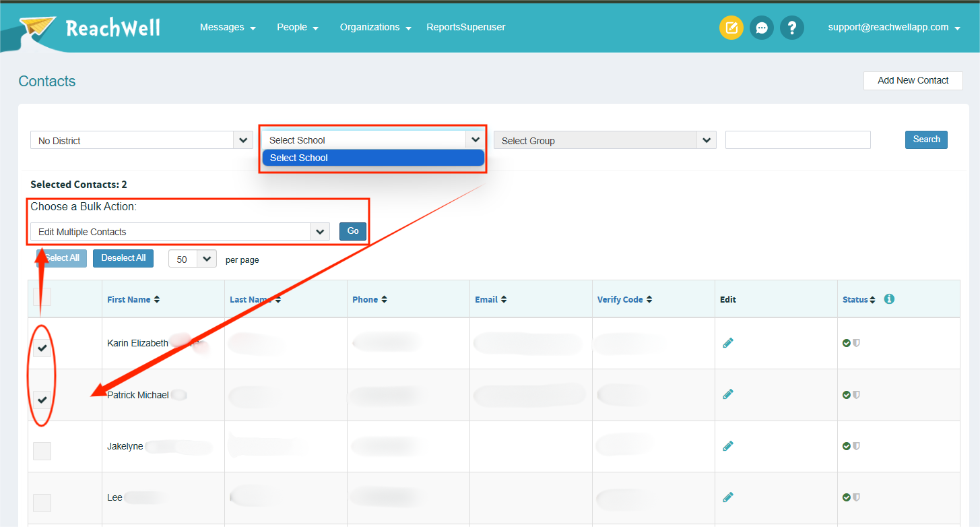This screenshot has width=980, height=527.
Task: Open the Organizations menu
Action: [x=375, y=28]
